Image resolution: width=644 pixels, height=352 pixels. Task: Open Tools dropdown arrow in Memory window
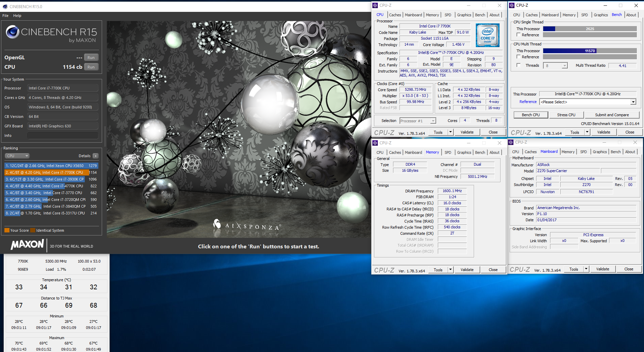coord(450,270)
